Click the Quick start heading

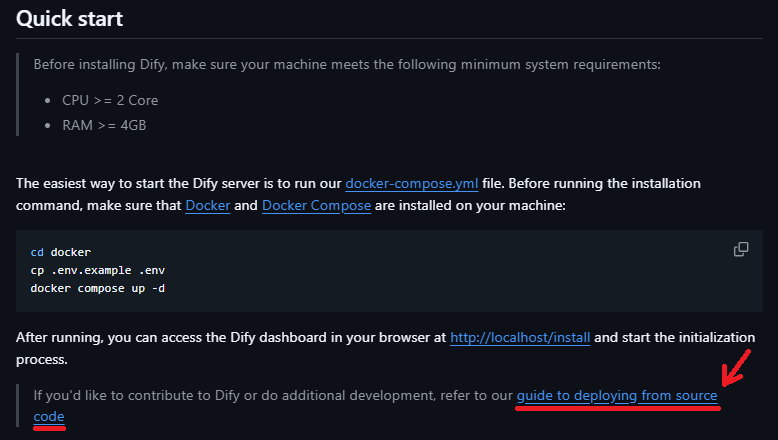click(69, 19)
